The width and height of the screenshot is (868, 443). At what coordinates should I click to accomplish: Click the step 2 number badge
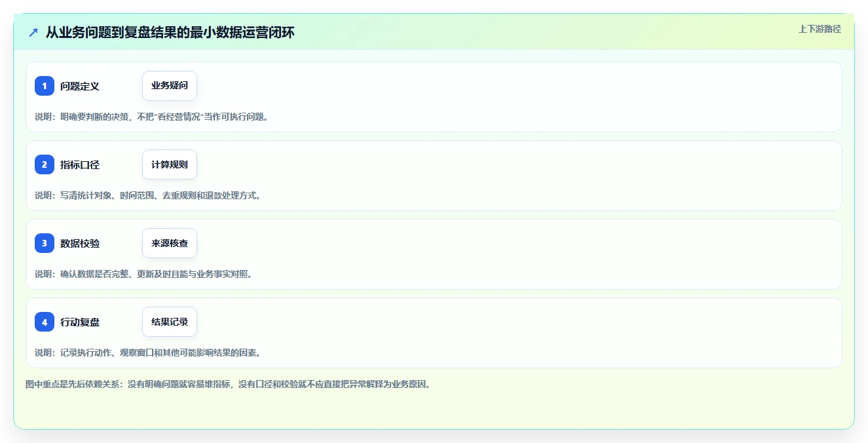pyautogui.click(x=45, y=164)
